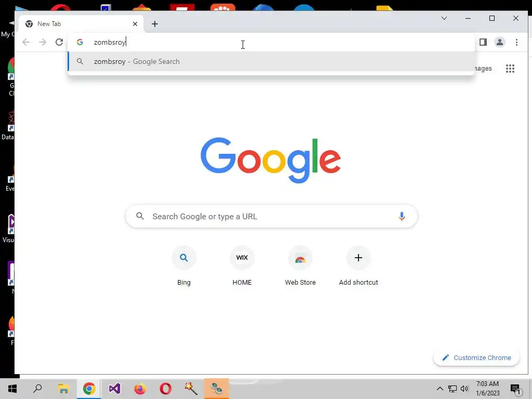Viewport: 532px width, 399px height.
Task: Click the Google logo
Action: click(x=271, y=160)
